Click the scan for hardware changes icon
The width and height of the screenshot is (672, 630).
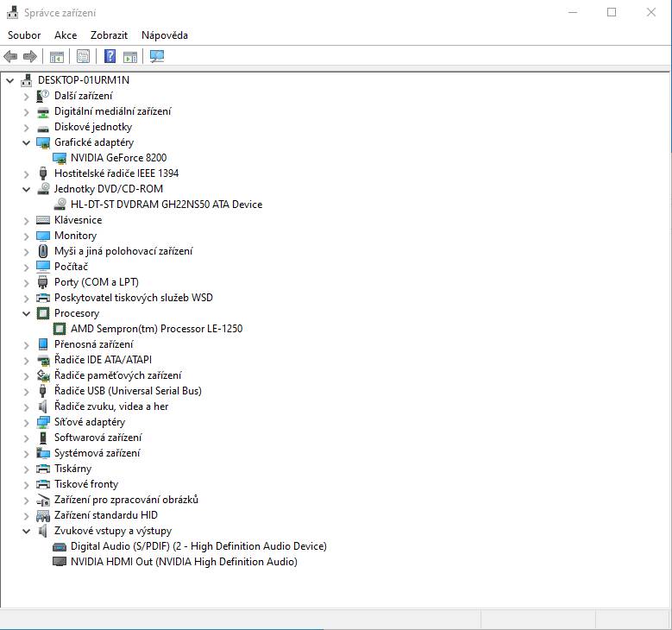point(156,57)
